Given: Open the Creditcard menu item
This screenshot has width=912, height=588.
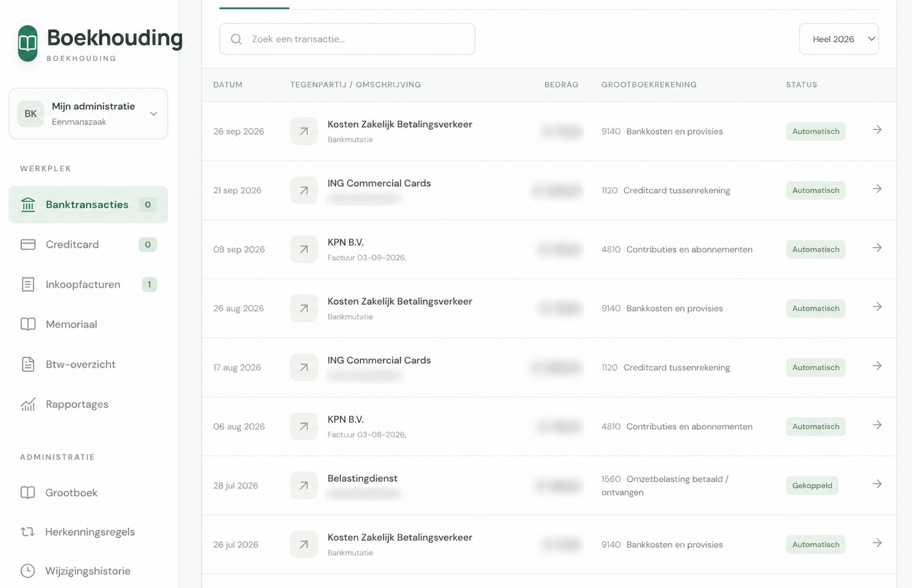Looking at the screenshot, I should (88, 245).
